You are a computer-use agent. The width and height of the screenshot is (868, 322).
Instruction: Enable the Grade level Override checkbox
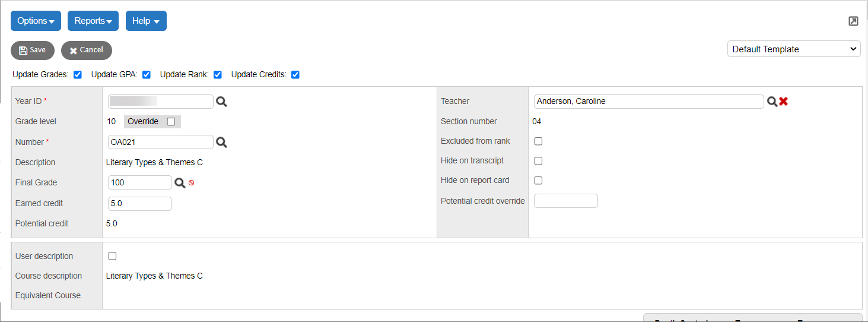[x=171, y=122]
